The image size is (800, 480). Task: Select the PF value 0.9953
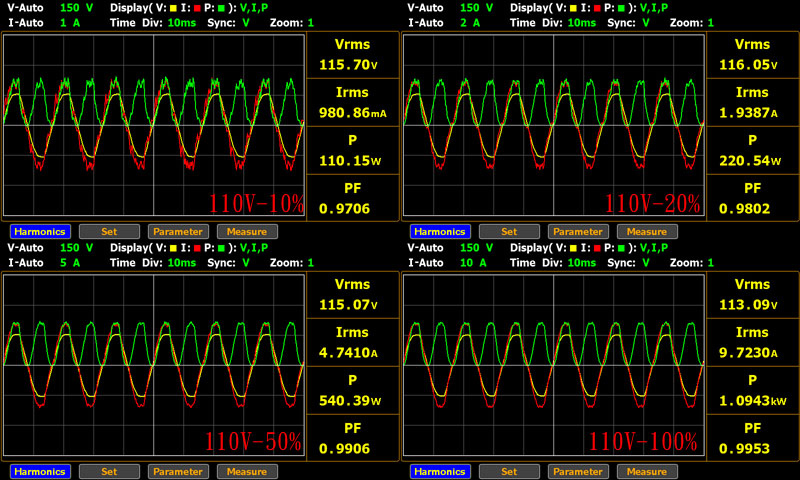coord(744,448)
